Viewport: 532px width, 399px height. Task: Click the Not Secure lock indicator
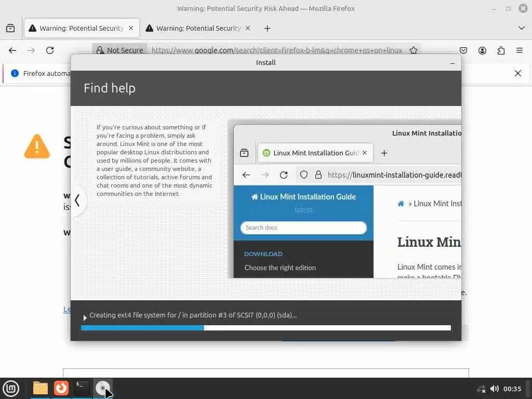(120, 50)
